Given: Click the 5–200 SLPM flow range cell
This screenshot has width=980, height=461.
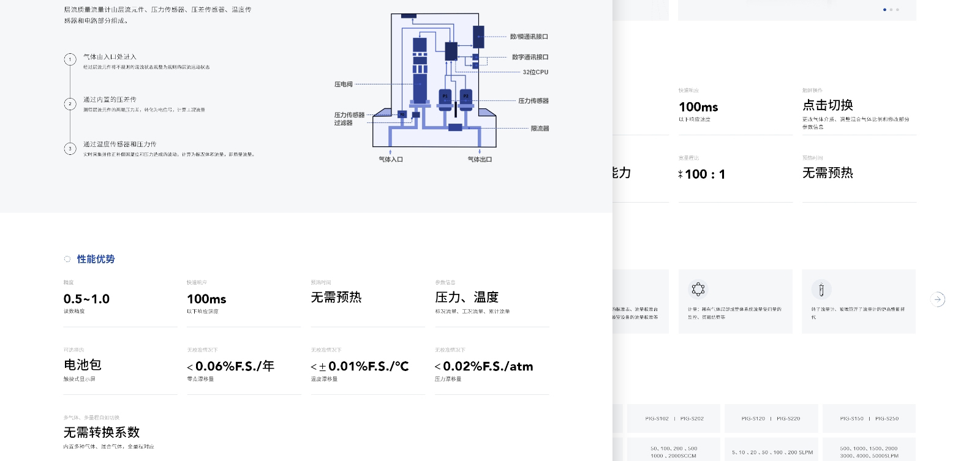Looking at the screenshot, I should 772,452.
